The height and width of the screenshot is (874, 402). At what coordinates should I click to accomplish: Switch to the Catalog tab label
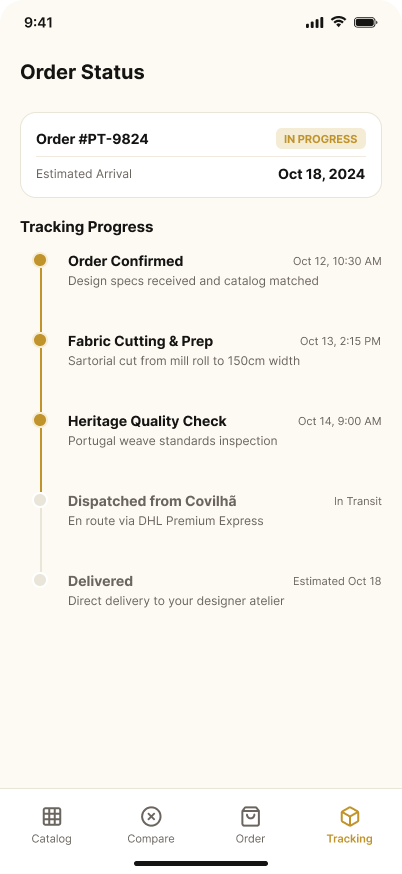52,838
